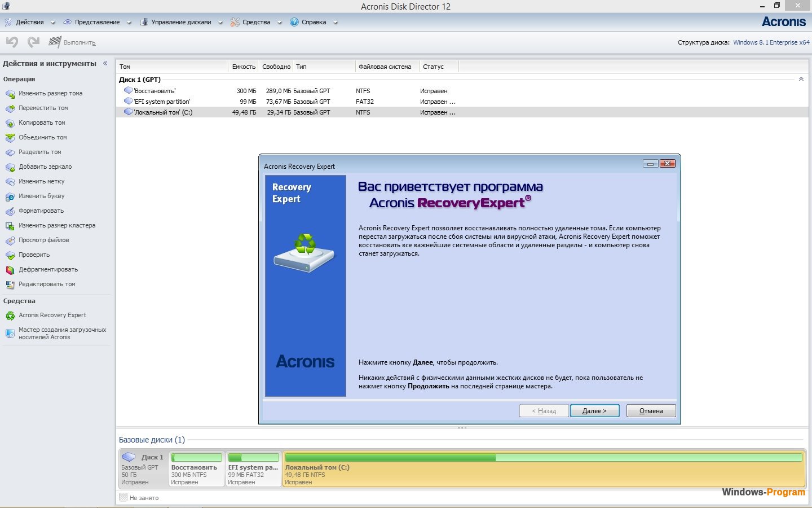
Task: Expand the dropdown arrow next to Управление дисками
Action: point(220,23)
